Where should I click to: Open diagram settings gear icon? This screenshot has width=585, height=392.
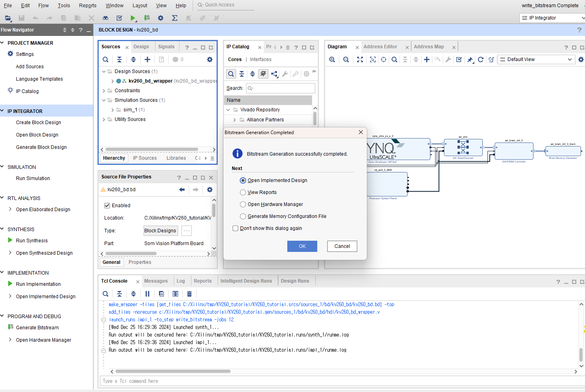581,59
